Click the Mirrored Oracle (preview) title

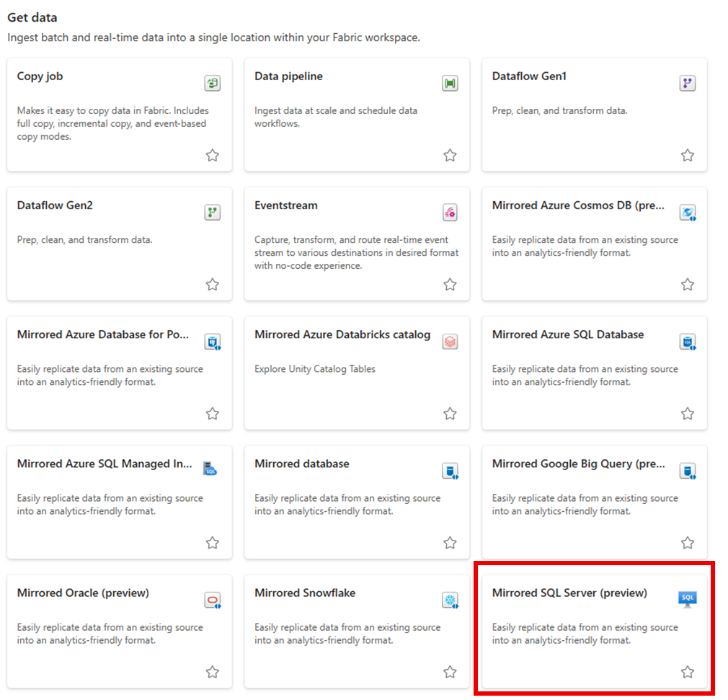83,593
